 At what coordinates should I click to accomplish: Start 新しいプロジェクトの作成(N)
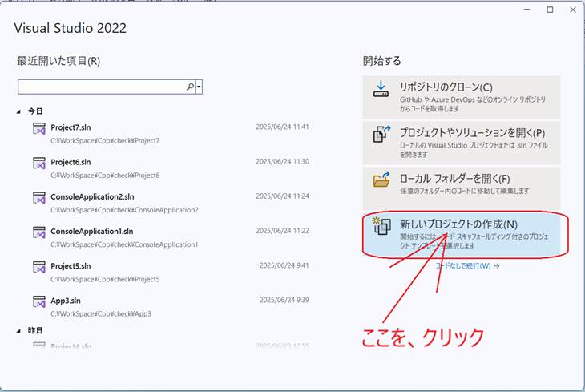(x=462, y=234)
